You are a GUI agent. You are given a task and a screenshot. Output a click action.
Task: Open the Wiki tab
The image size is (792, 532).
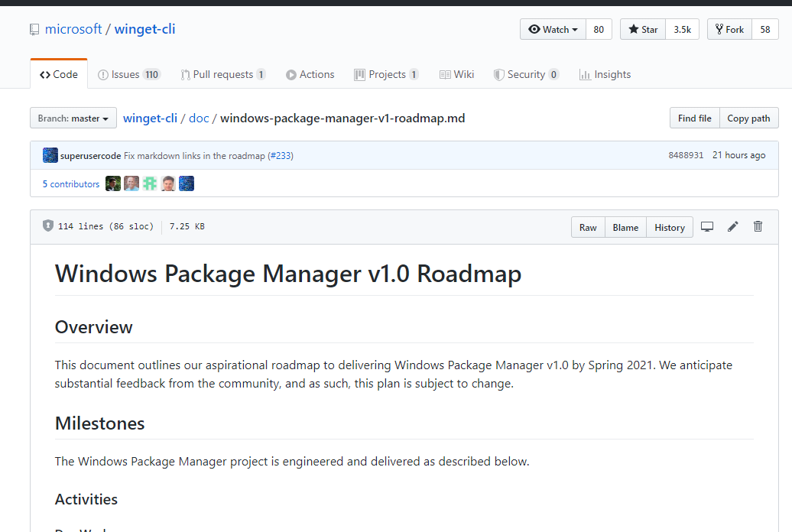pos(456,74)
